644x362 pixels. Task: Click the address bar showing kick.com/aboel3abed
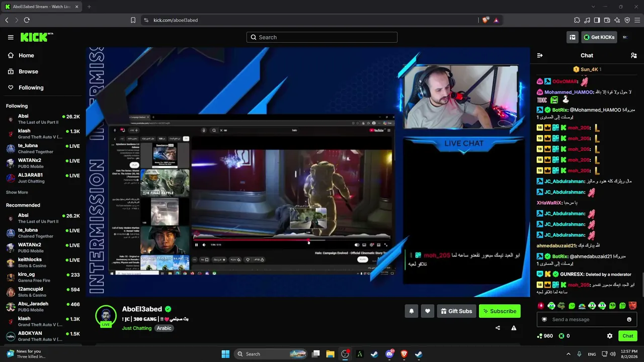tap(307, 20)
